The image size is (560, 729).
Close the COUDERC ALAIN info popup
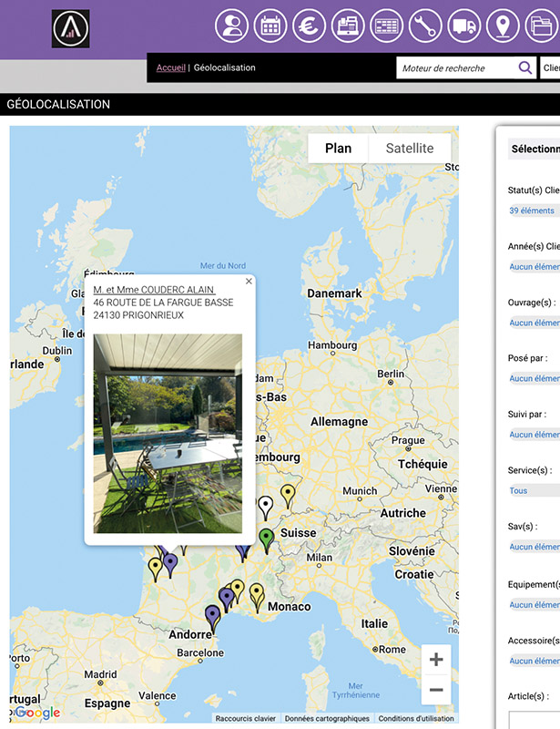pyautogui.click(x=249, y=282)
